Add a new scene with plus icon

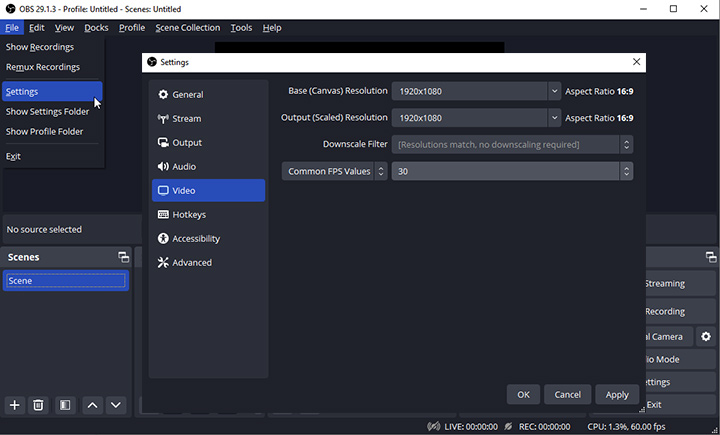pos(15,405)
